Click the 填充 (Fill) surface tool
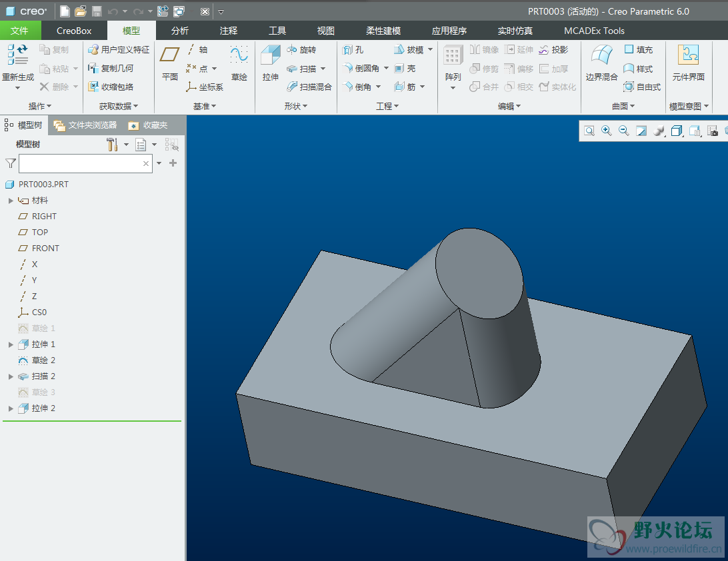728x561 pixels. pyautogui.click(x=639, y=50)
